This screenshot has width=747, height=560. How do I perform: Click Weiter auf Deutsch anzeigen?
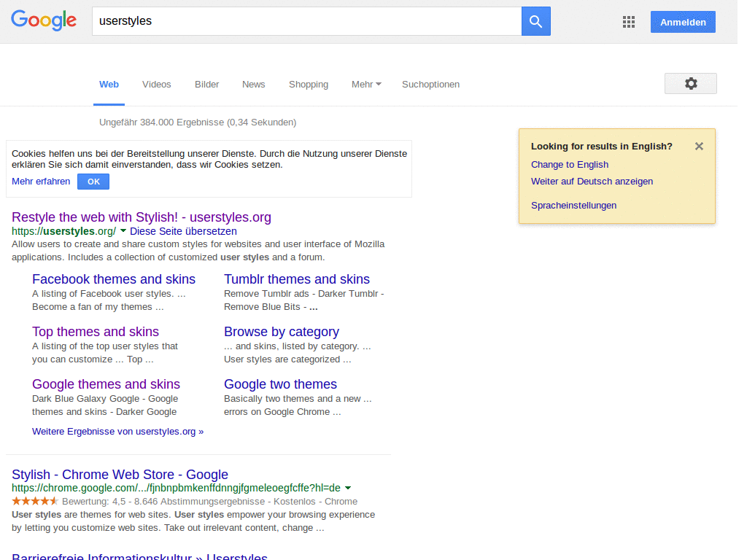coord(592,182)
